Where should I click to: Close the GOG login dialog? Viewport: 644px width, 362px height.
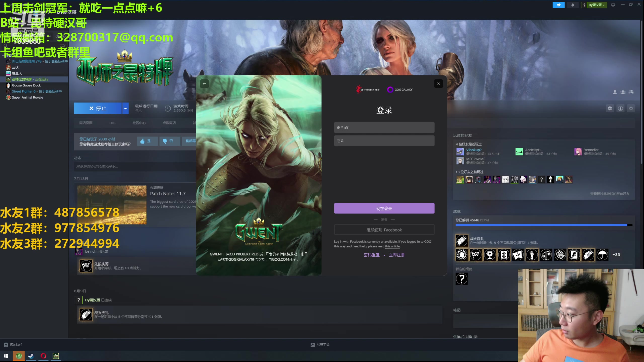(438, 84)
